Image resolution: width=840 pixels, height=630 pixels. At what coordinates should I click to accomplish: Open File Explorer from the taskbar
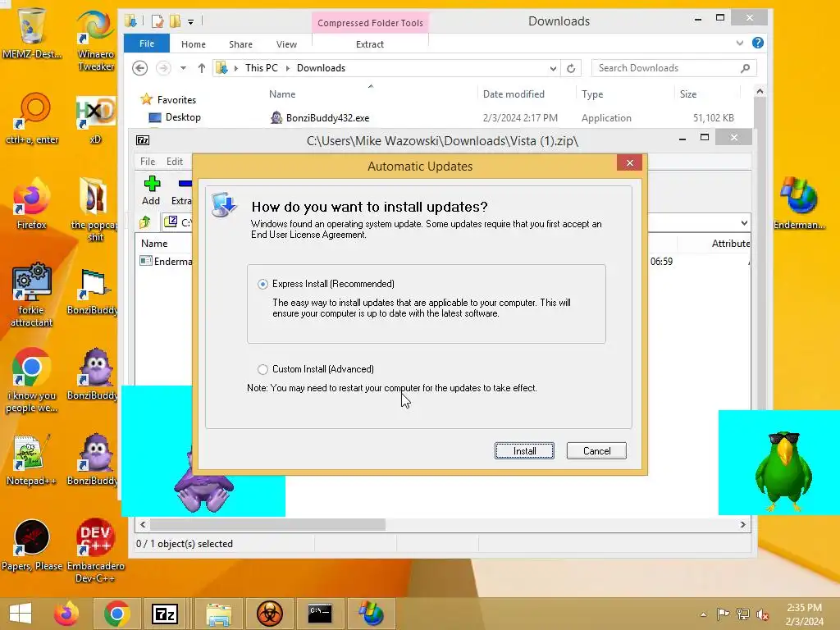pos(218,614)
